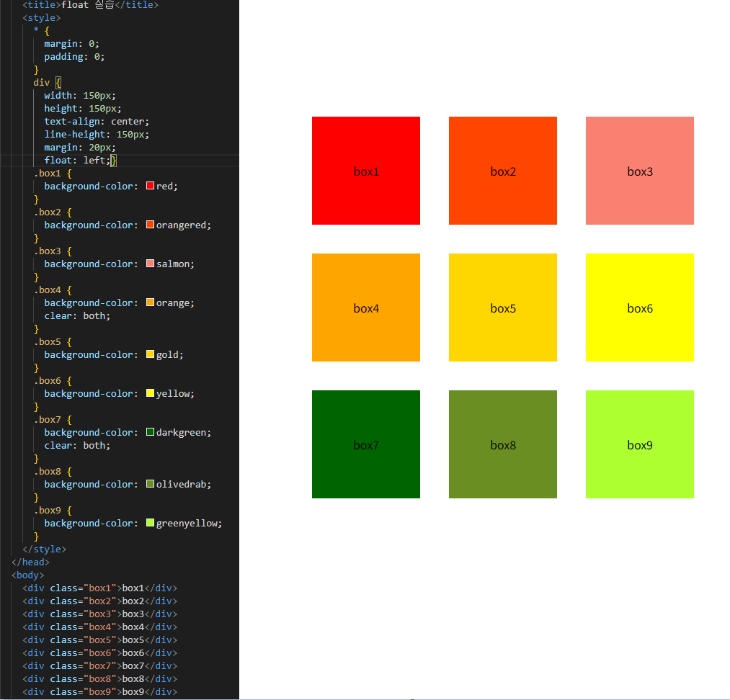Click the gold color square beside .box5

(150, 354)
